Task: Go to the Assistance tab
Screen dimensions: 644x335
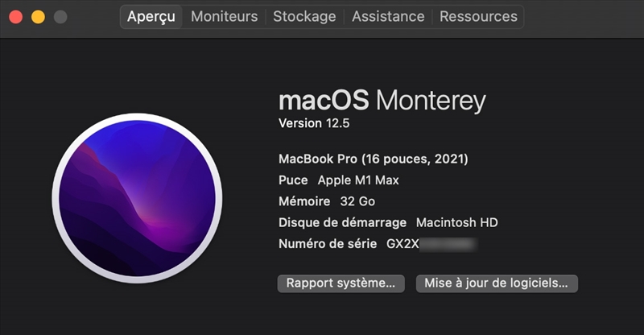Action: point(388,16)
